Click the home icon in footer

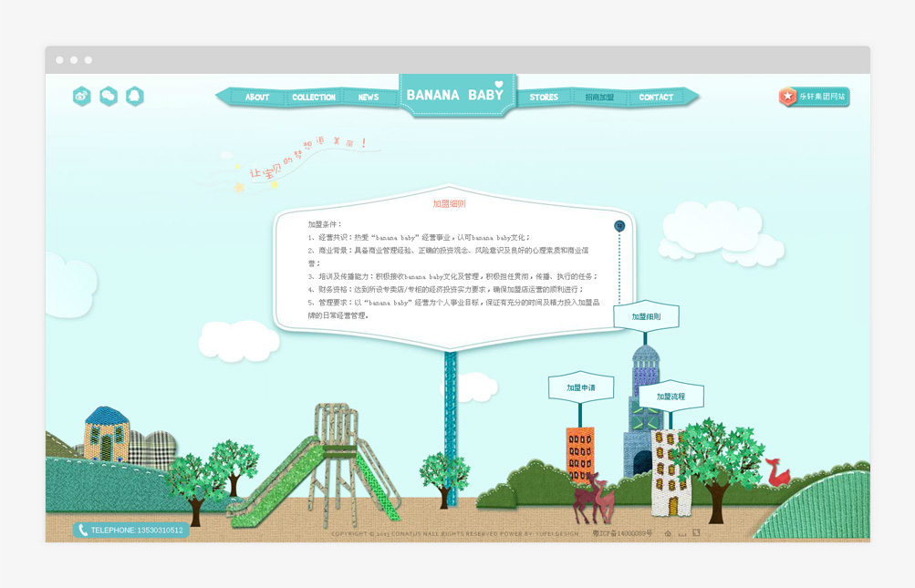(x=668, y=533)
